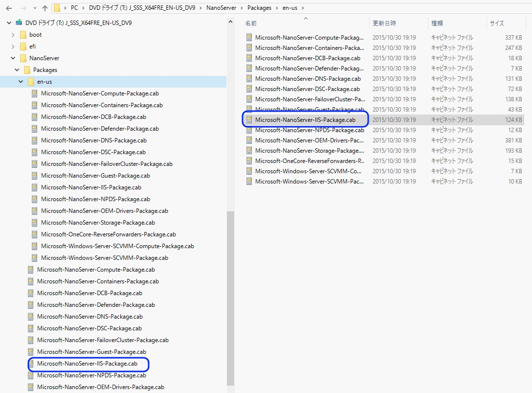The height and width of the screenshot is (393, 532).
Task: Select Microsoft-NanoServer-NPDS-Package.cab name in the file list
Action: click(x=310, y=130)
